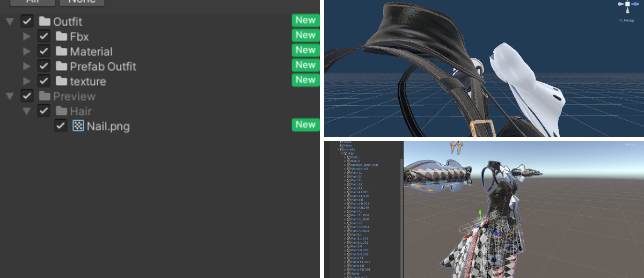The width and height of the screenshot is (644, 278).
Task: Click the blue Z axis cone on the scene gizmo
Action: coord(633,4)
